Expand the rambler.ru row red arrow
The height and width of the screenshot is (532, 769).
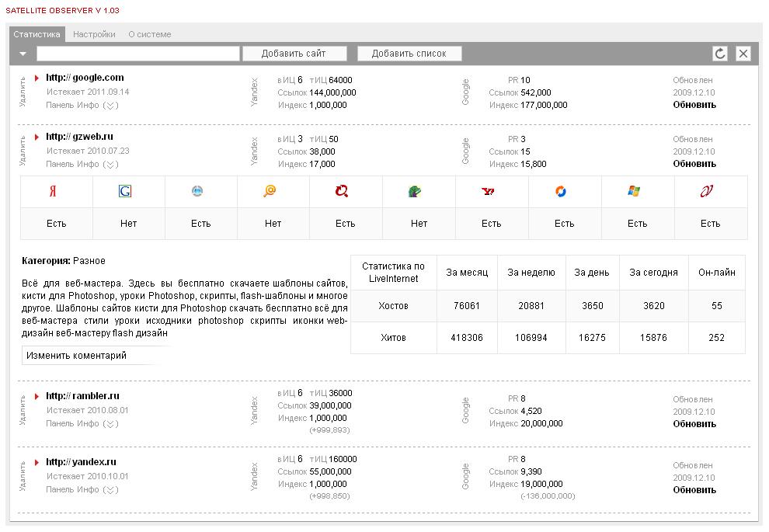click(37, 396)
